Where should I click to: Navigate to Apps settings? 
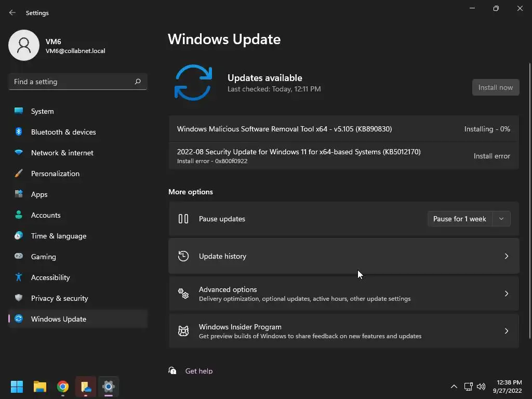pos(78,194)
